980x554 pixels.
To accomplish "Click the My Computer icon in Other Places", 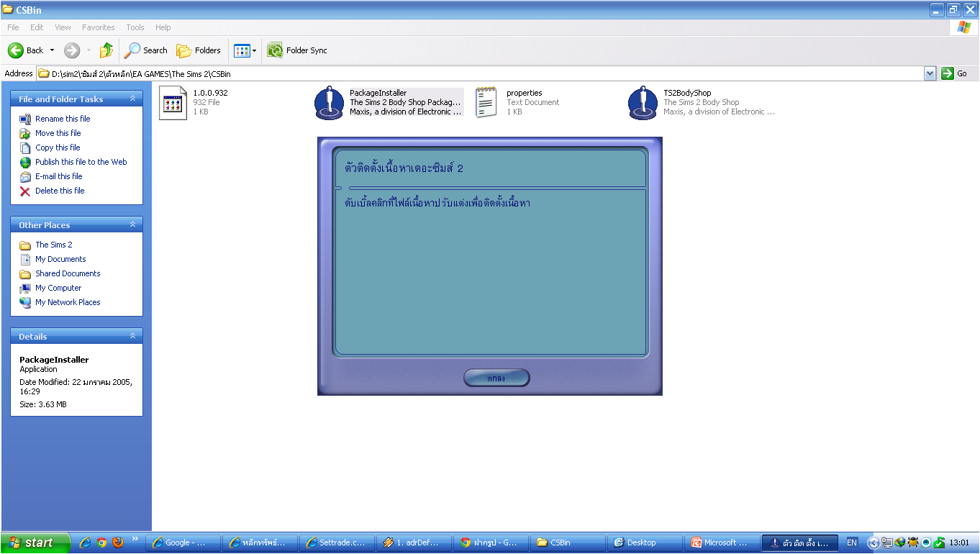I will pos(26,288).
